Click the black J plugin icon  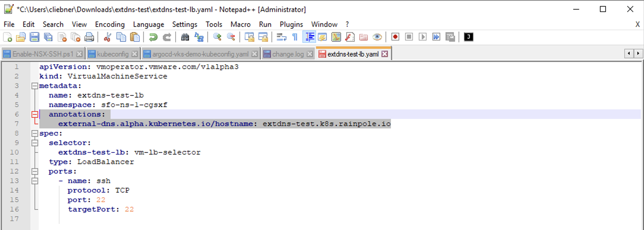tap(468, 37)
